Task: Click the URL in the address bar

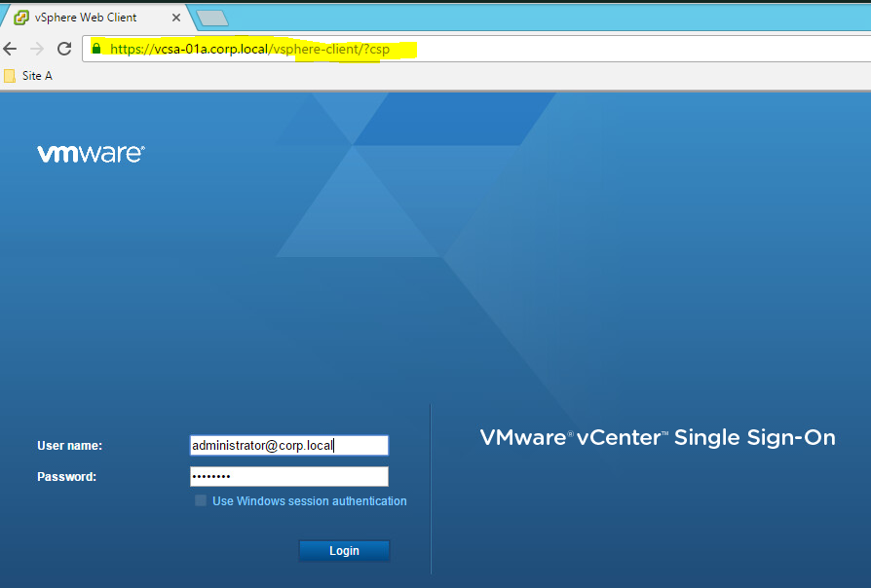Action: point(249,49)
